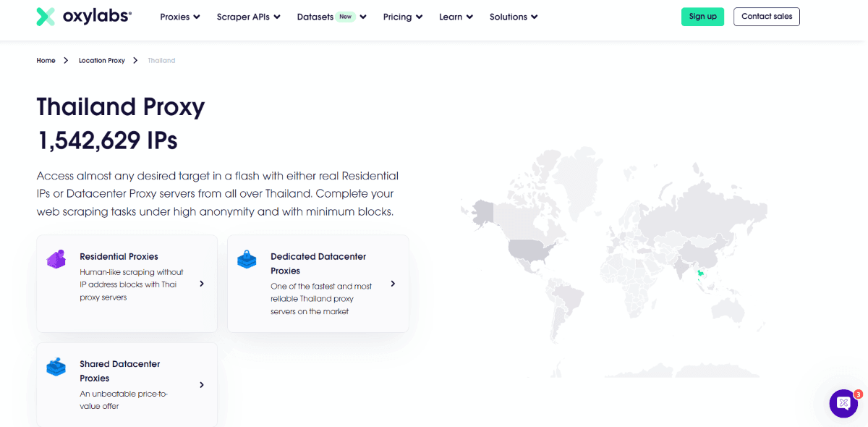This screenshot has height=427, width=868.
Task: Click the arrow on Residential Proxies card
Action: pyautogui.click(x=202, y=284)
